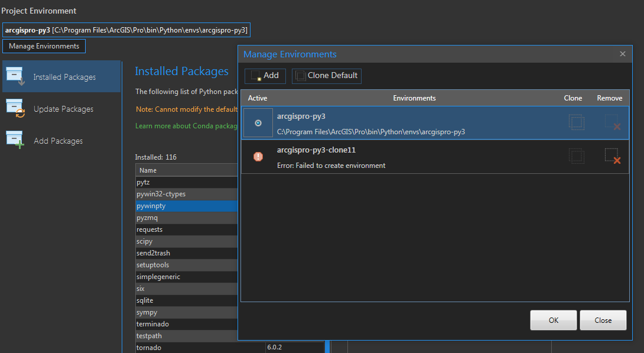Click the Clone Default icon
The height and width of the screenshot is (353, 644).
point(301,76)
